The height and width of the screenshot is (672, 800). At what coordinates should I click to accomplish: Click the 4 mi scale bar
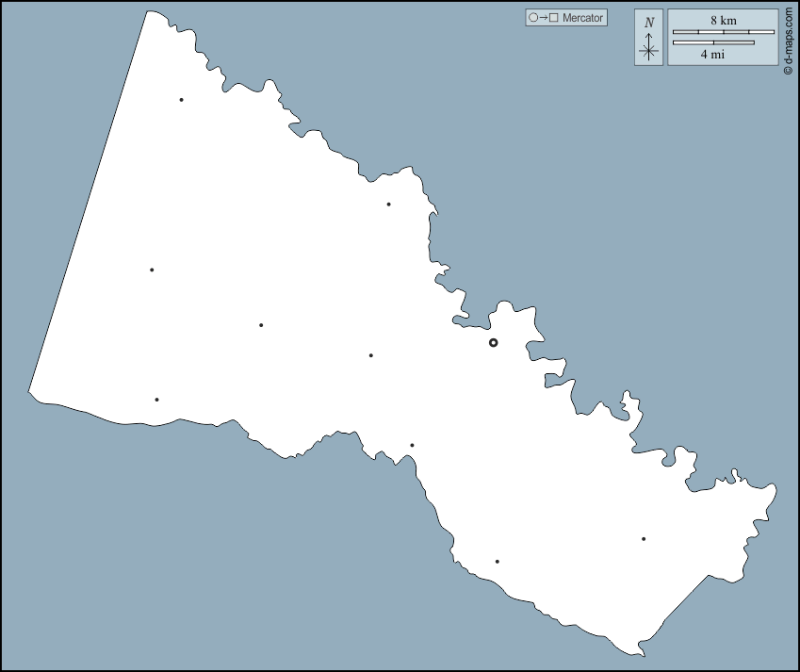point(713,42)
